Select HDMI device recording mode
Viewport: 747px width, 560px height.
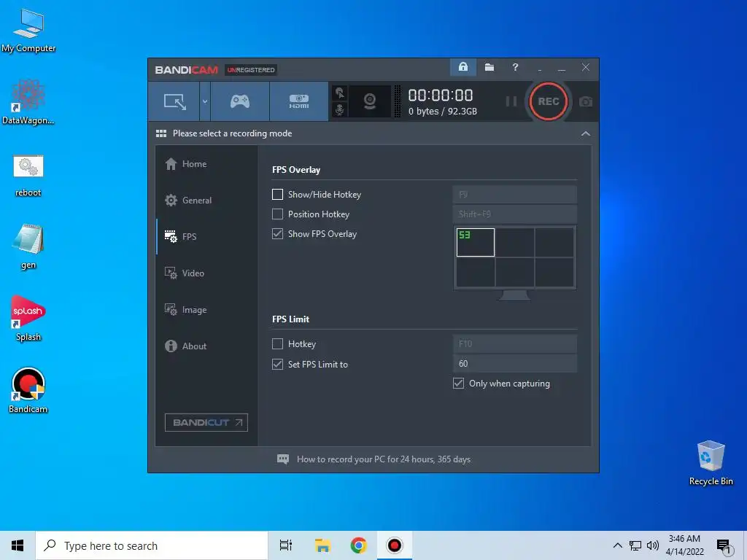(x=298, y=101)
